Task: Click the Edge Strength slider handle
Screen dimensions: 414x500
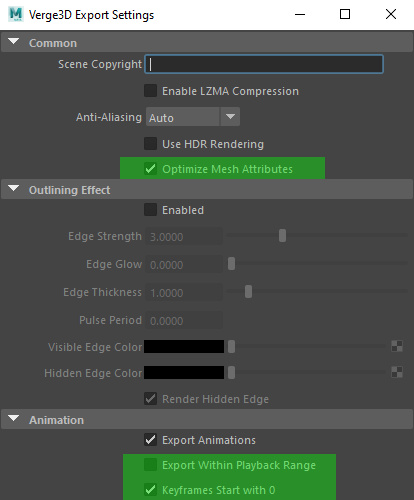Action: pos(282,236)
